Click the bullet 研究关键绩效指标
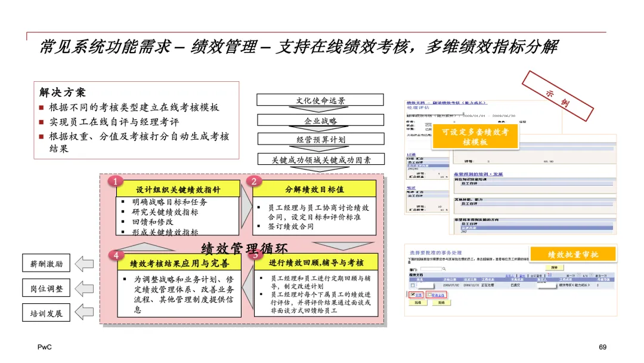The width and height of the screenshot is (644, 363). pyautogui.click(x=165, y=212)
